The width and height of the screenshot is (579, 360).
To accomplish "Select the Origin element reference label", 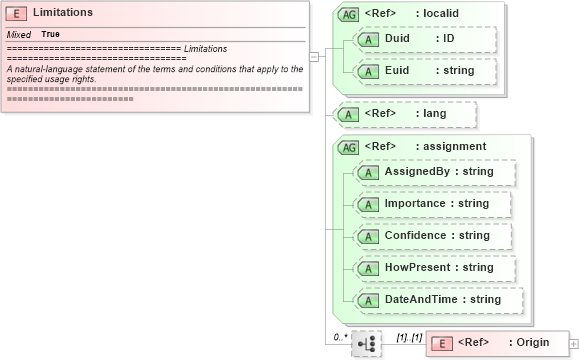I will pyautogui.click(x=504, y=342).
